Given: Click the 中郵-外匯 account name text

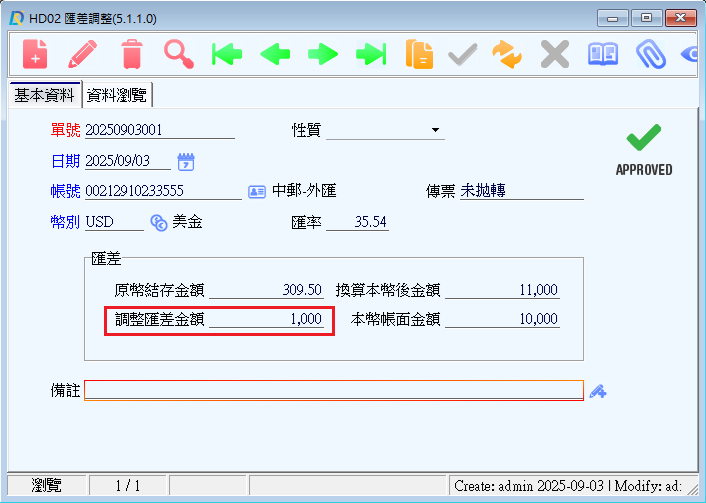Looking at the screenshot, I should click(x=304, y=191).
